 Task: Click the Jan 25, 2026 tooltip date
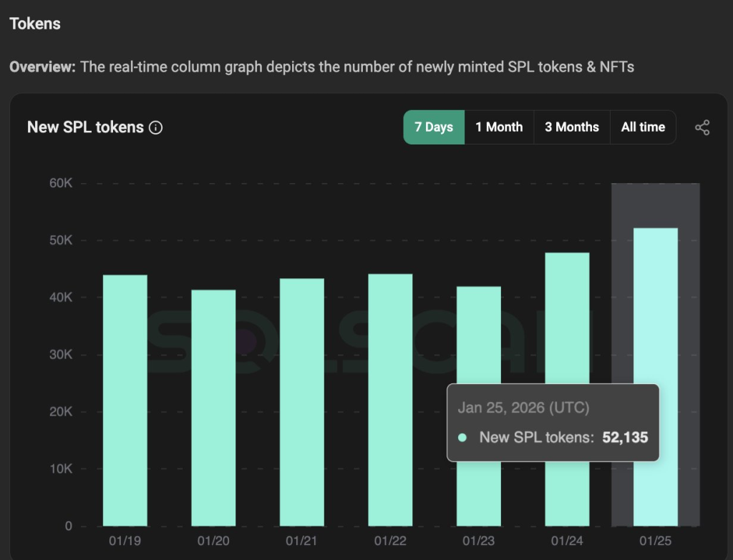[x=523, y=408]
